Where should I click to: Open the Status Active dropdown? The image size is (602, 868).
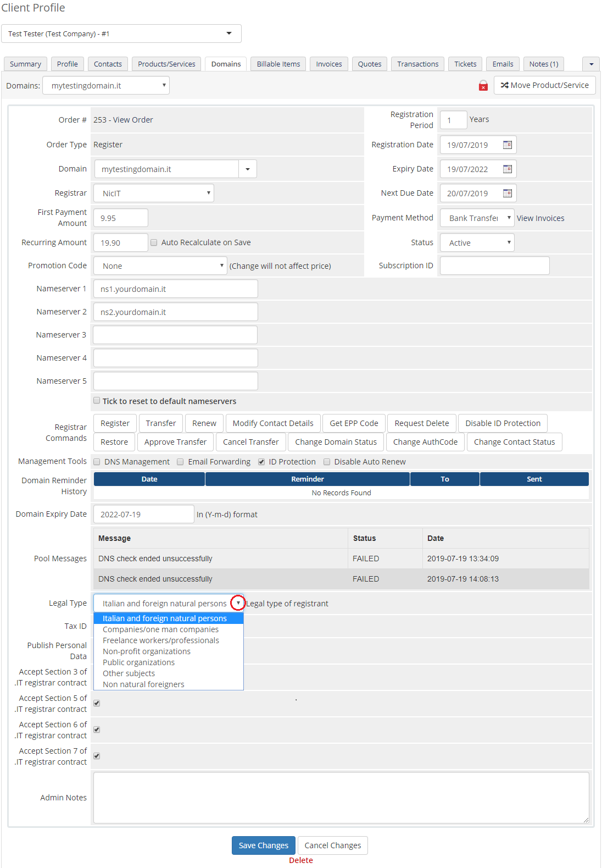point(477,242)
